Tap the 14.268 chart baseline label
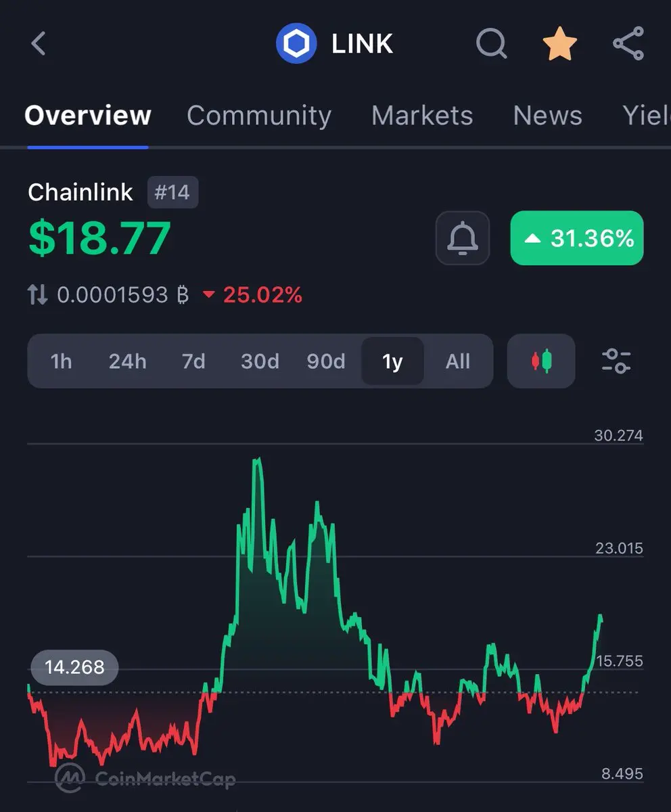 click(x=74, y=668)
